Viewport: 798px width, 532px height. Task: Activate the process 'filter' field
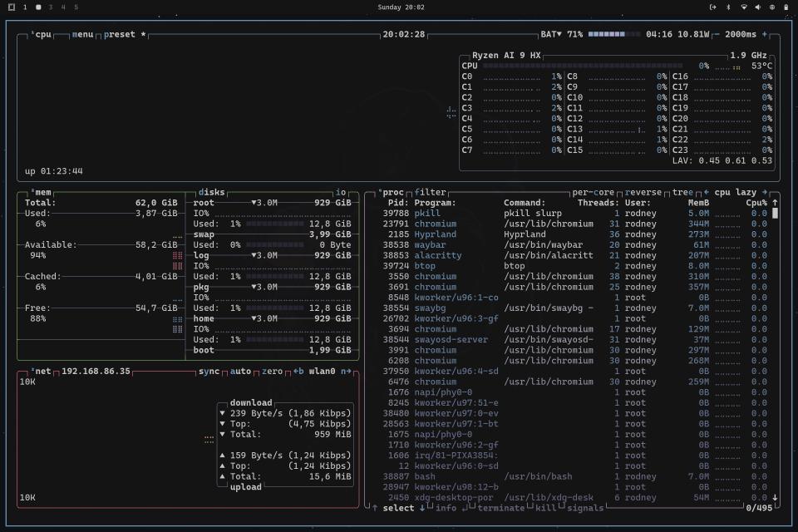click(430, 192)
